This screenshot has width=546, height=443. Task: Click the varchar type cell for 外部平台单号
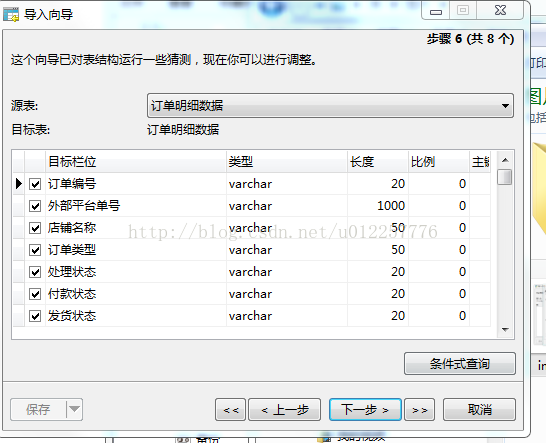pos(287,206)
